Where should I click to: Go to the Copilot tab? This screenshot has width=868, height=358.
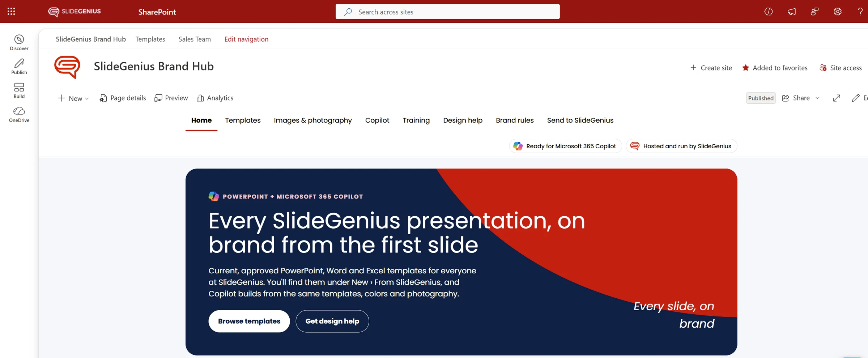377,120
